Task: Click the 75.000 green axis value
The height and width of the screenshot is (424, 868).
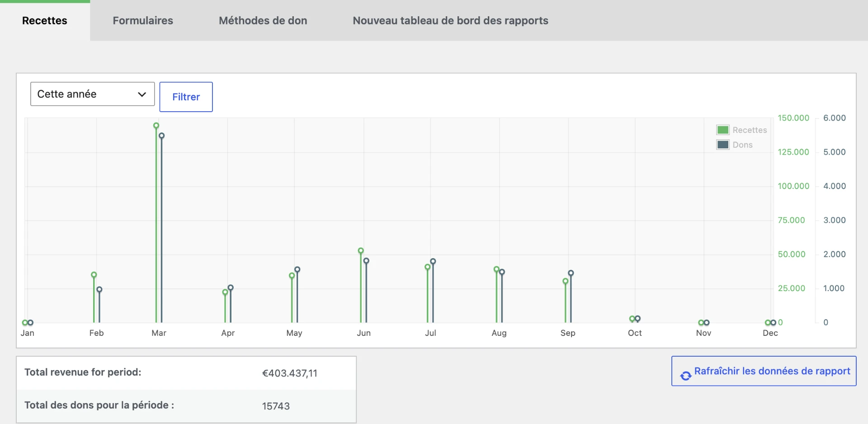Action: (x=791, y=220)
